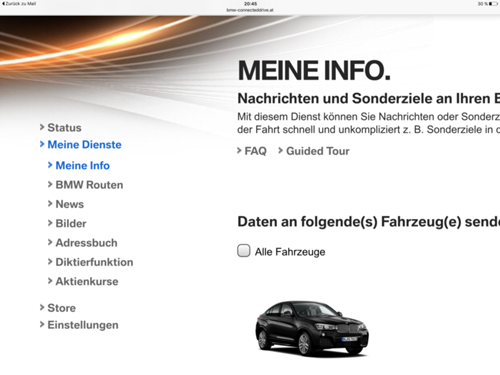This screenshot has width=500, height=375.
Task: Tick the Alle Fahrzeuge checkbox
Action: [244, 251]
